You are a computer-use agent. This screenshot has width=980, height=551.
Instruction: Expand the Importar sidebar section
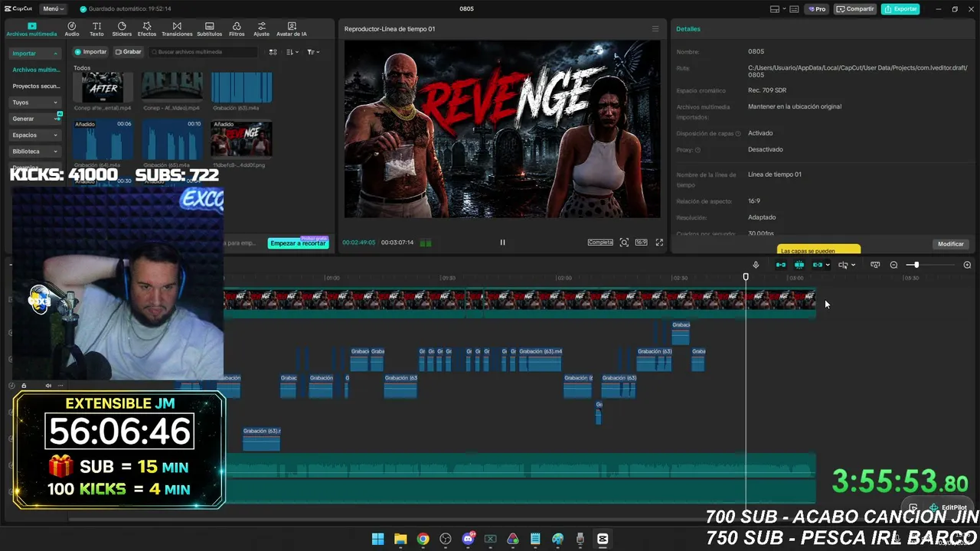coord(35,54)
